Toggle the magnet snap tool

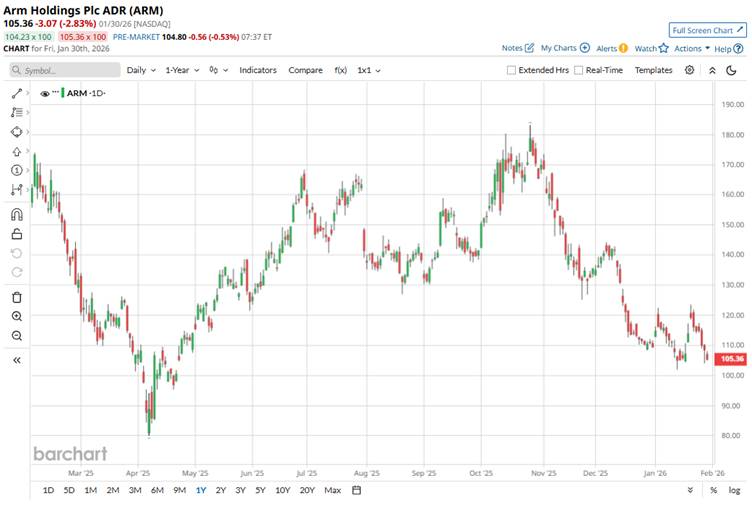click(17, 214)
